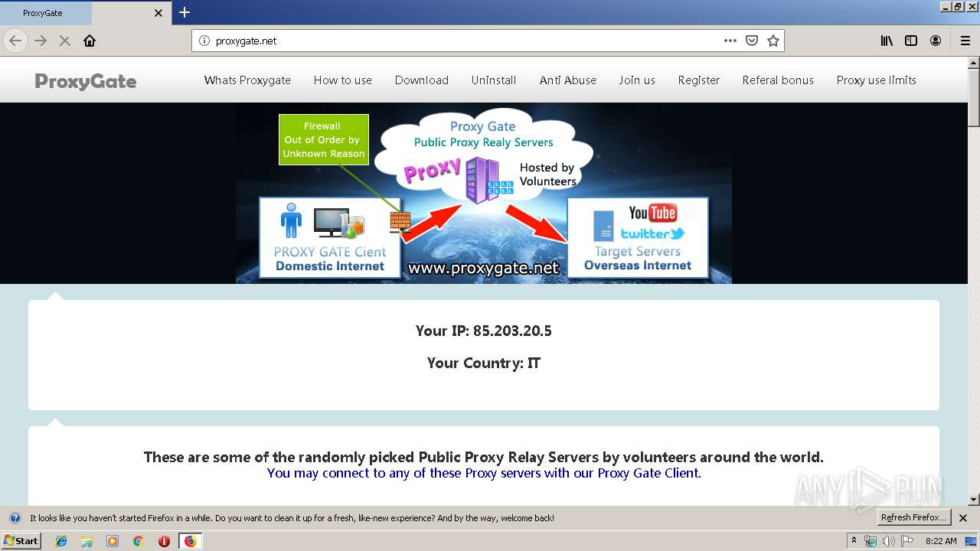Click the 'Your IP: 85.203.20.5' text

[x=484, y=331]
